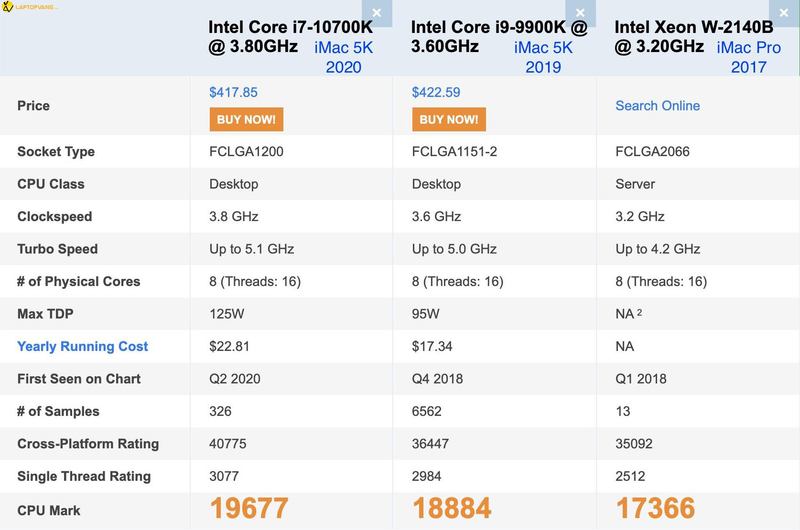Click the 17366 CPU Mark score
Viewport: 800px width, 530px height.
pyautogui.click(x=655, y=508)
